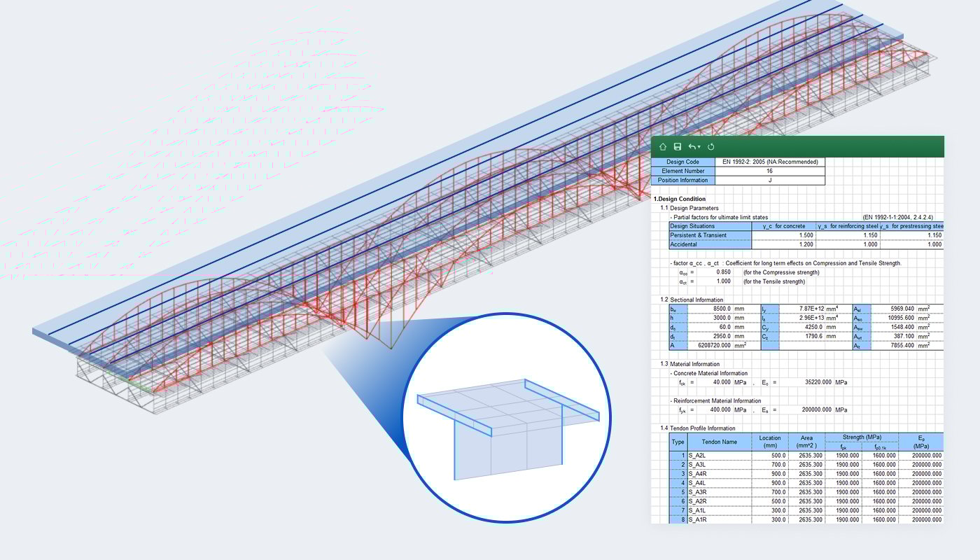
Task: Click the Strength (MPa) column header
Action: [847, 437]
